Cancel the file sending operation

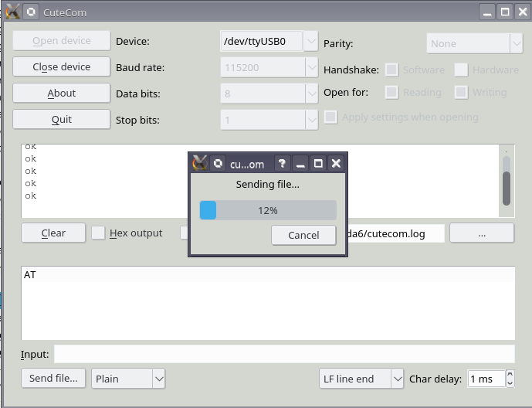point(303,235)
